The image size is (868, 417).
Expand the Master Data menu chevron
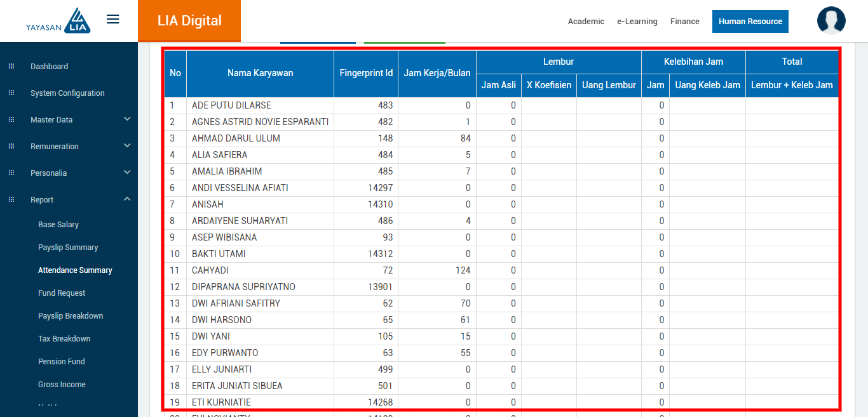[x=127, y=119]
